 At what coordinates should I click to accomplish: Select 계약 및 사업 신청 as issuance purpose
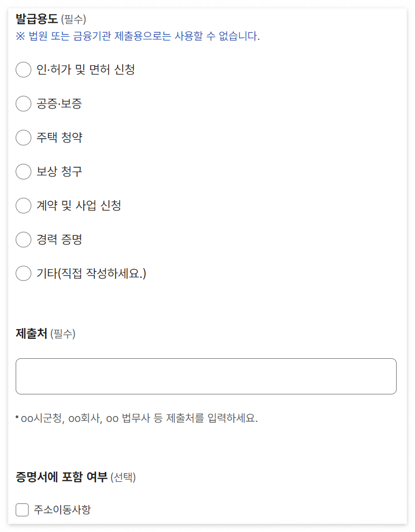point(23,206)
